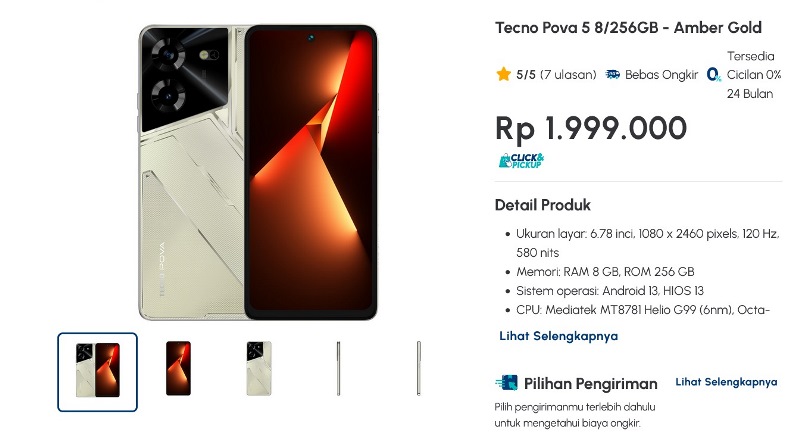The image size is (800, 443).
Task: Select the first thumbnail showing both phones
Action: tap(97, 372)
